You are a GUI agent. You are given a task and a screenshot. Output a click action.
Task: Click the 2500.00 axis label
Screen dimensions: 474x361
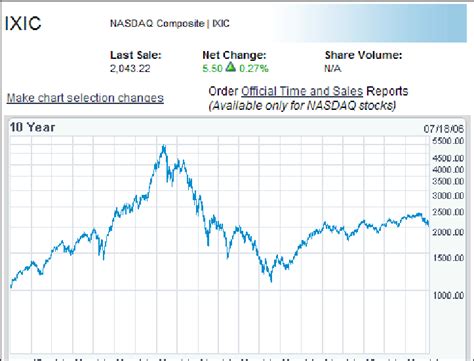448,212
